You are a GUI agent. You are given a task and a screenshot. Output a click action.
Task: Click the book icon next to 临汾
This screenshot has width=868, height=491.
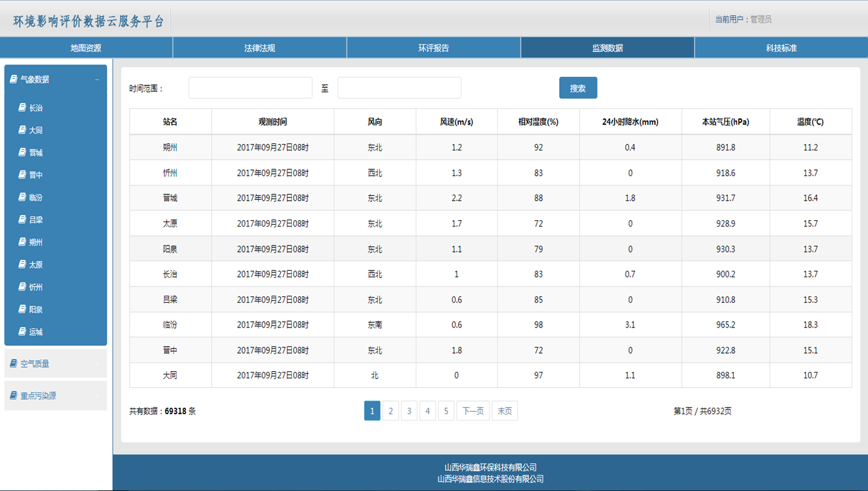[22, 197]
